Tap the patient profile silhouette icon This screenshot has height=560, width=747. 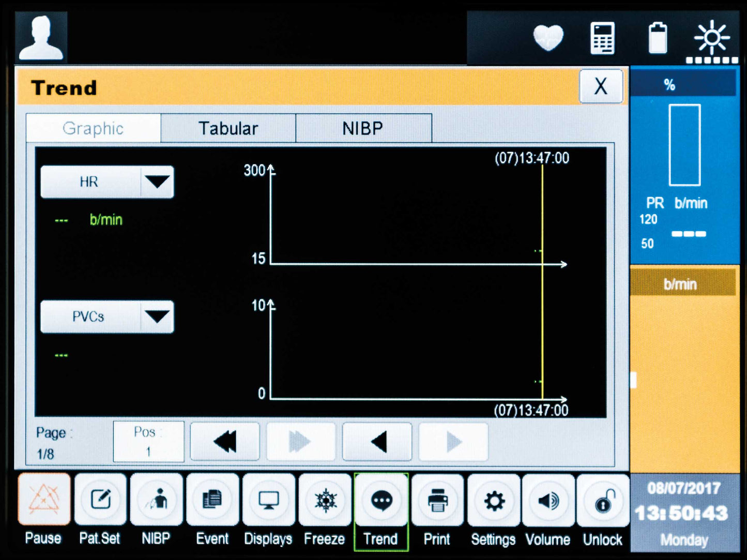(x=41, y=38)
